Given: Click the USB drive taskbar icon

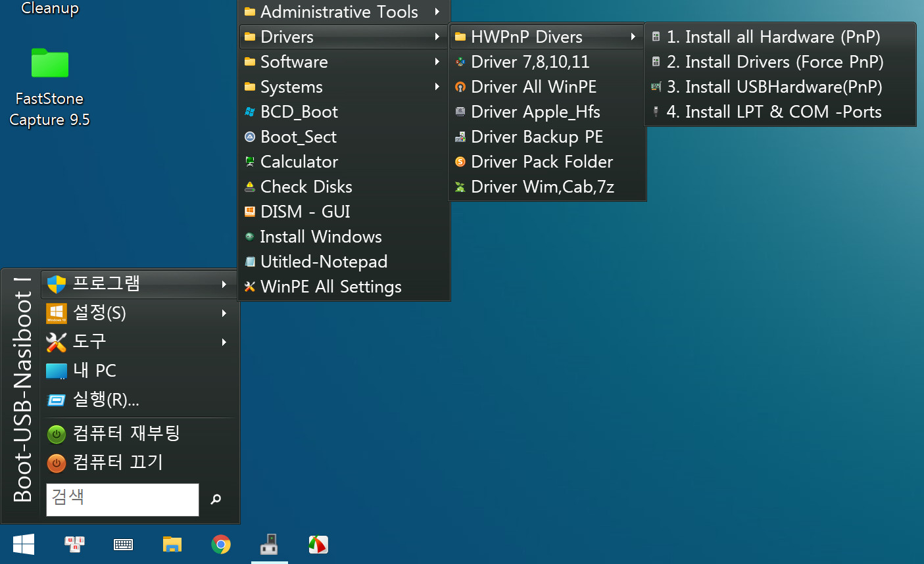Looking at the screenshot, I should [x=269, y=544].
